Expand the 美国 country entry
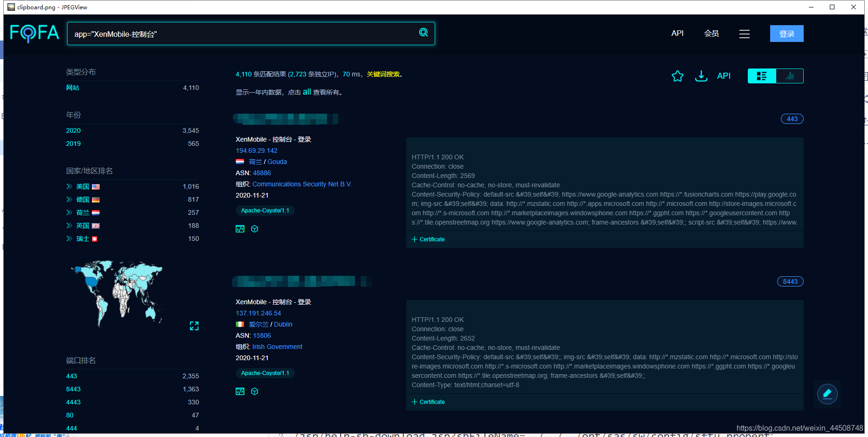 [69, 186]
